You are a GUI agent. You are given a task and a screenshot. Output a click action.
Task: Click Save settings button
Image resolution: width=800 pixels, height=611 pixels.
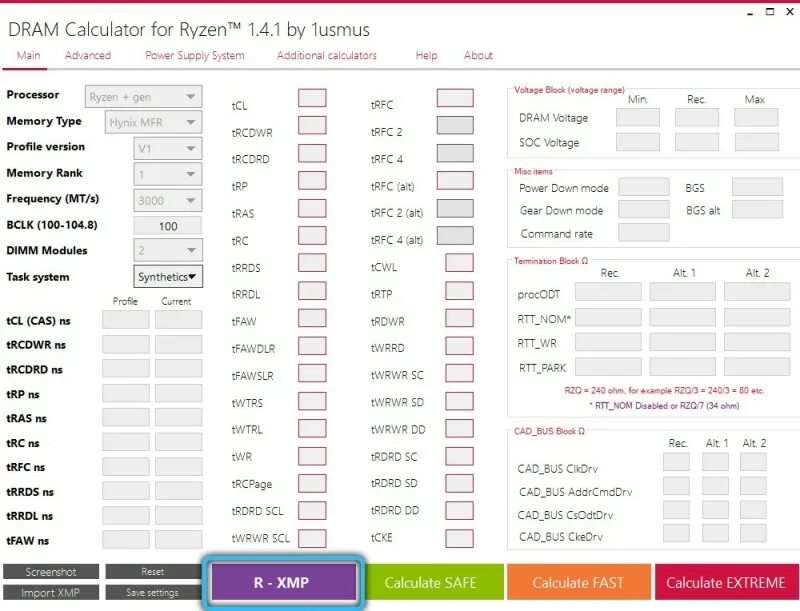click(153, 593)
